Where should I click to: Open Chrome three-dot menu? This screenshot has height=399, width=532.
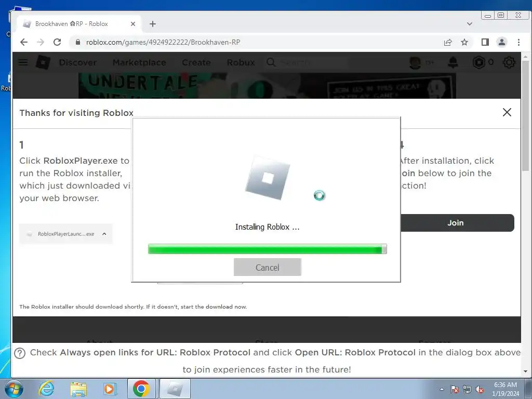pos(518,42)
